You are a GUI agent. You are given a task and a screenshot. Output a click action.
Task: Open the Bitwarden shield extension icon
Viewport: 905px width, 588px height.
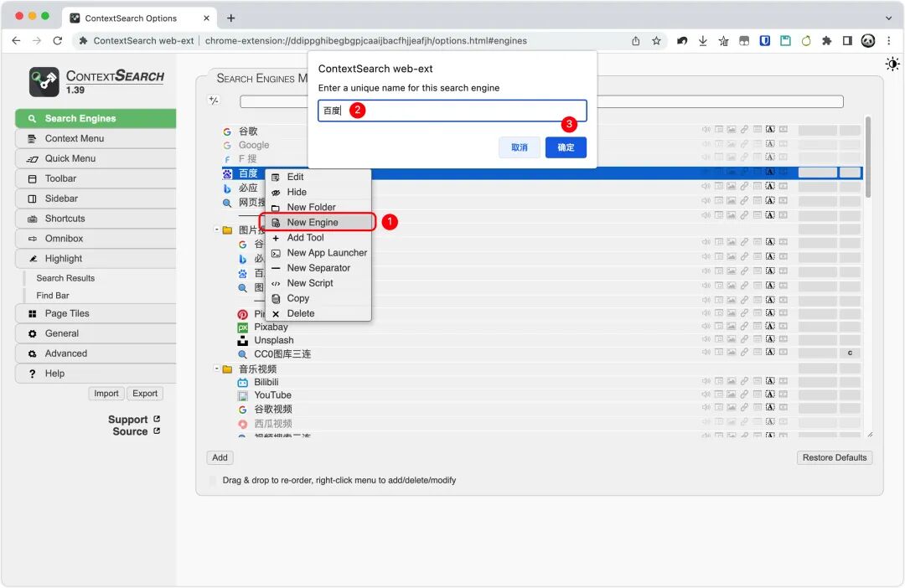click(x=765, y=41)
